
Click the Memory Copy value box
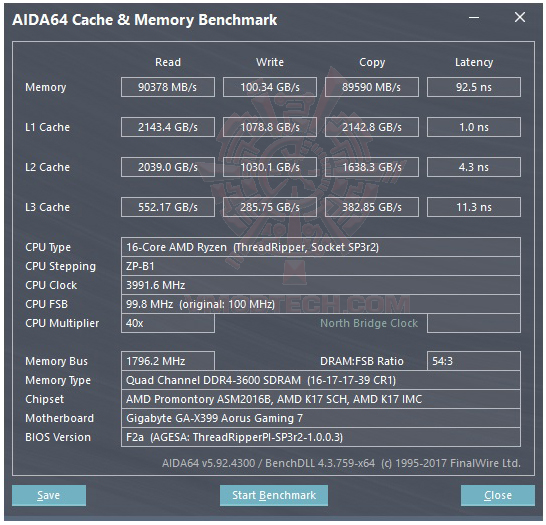point(372,87)
